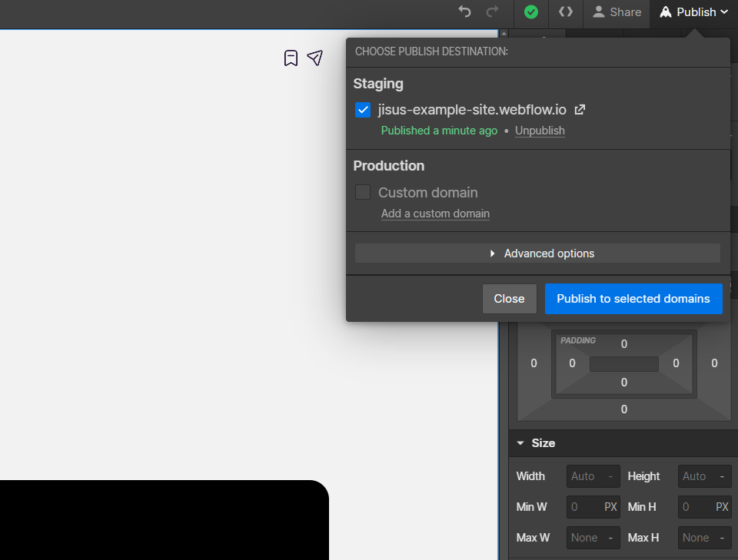Select the left margin value
Viewport: 738px width, 560px height.
click(534, 363)
